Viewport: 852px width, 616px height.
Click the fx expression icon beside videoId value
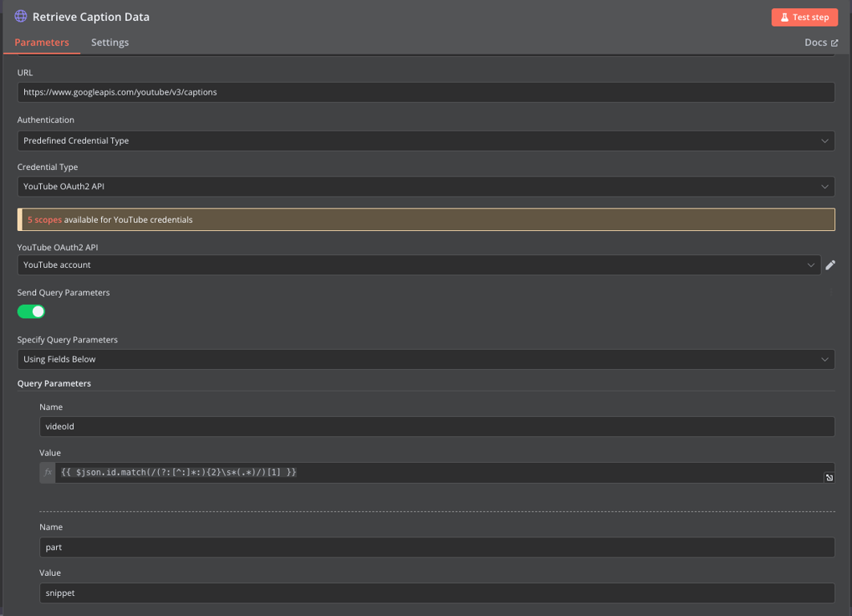pyautogui.click(x=47, y=472)
